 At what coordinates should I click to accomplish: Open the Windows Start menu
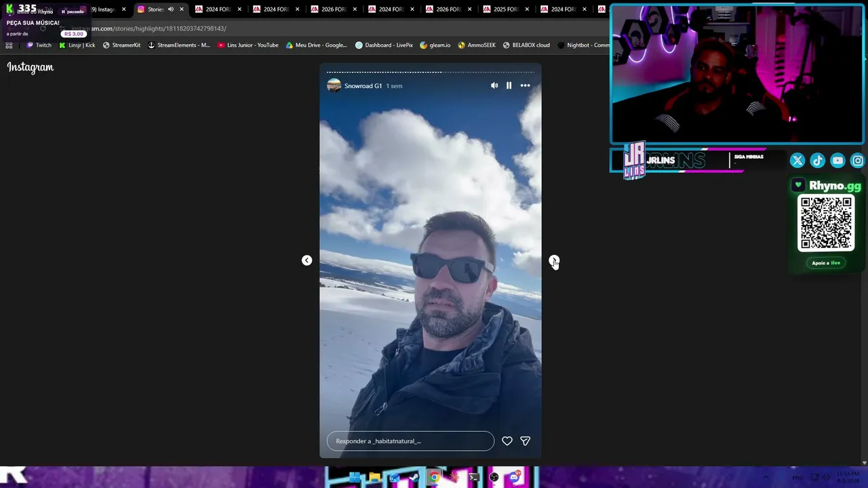pyautogui.click(x=355, y=478)
